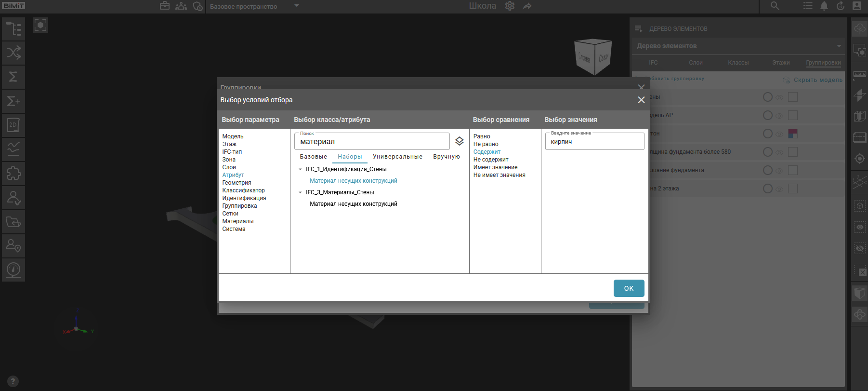868x391 pixels.
Task: Check the box in the на 2 этажа row
Action: 793,189
